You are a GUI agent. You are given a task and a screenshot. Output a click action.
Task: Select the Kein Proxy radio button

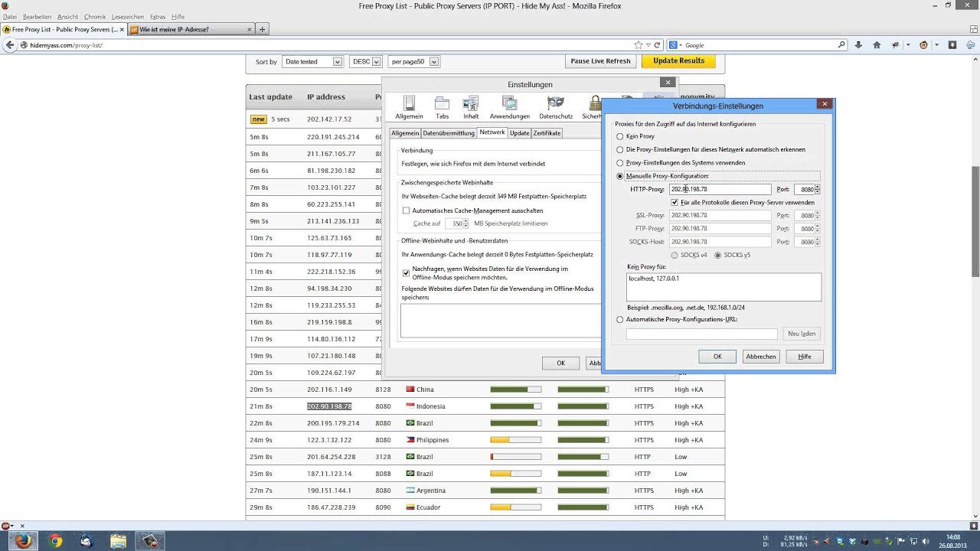tap(620, 136)
